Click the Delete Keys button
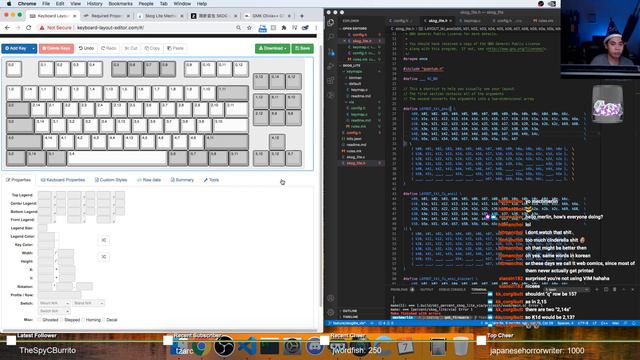The image size is (640, 360). pyautogui.click(x=56, y=49)
